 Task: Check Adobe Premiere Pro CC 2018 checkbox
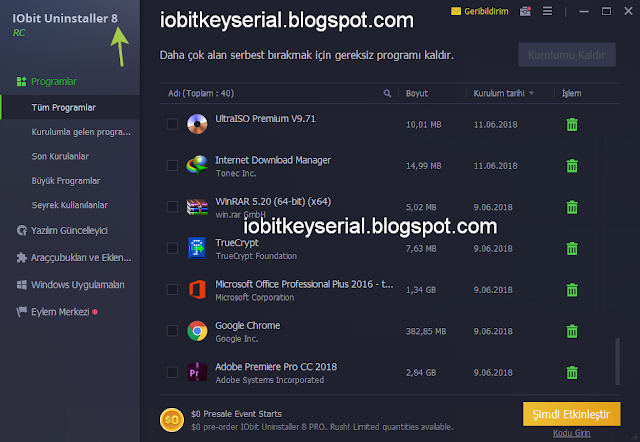coord(172,372)
